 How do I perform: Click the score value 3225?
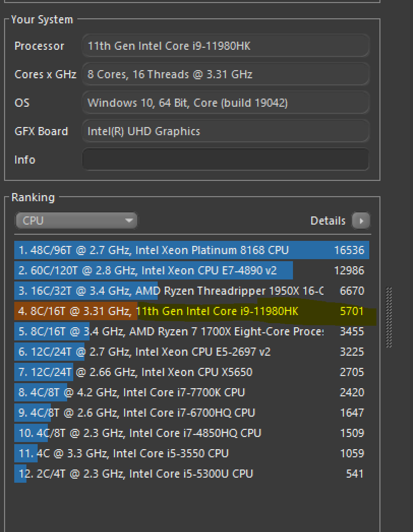point(352,352)
